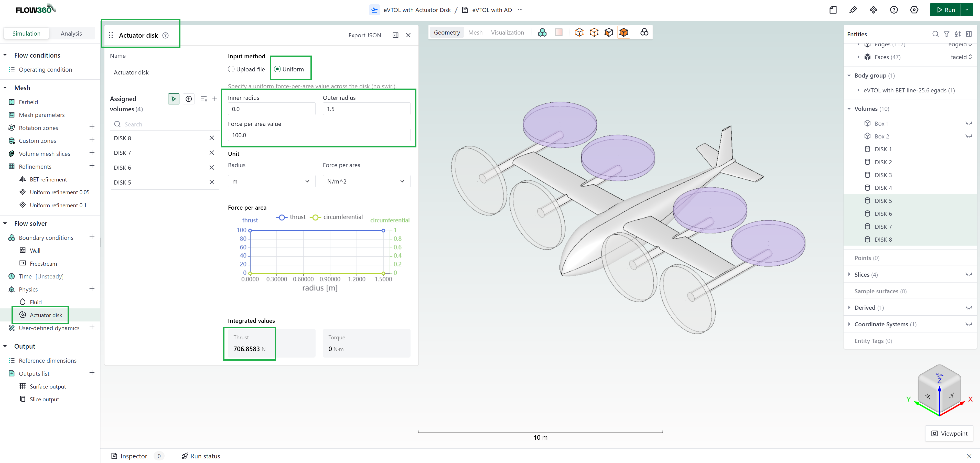Image resolution: width=980 pixels, height=463 pixels.
Task: Select the Uniform input method
Action: click(x=277, y=69)
